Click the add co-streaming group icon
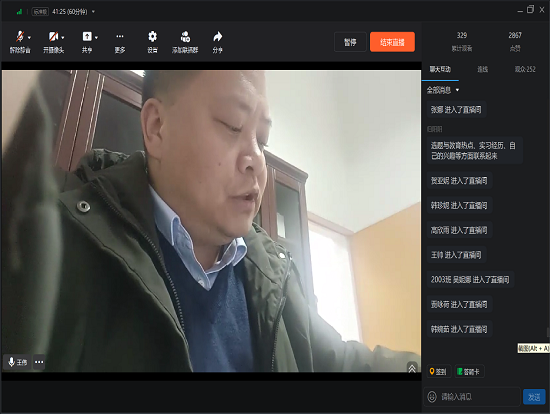The height and width of the screenshot is (414, 550). pos(185,36)
